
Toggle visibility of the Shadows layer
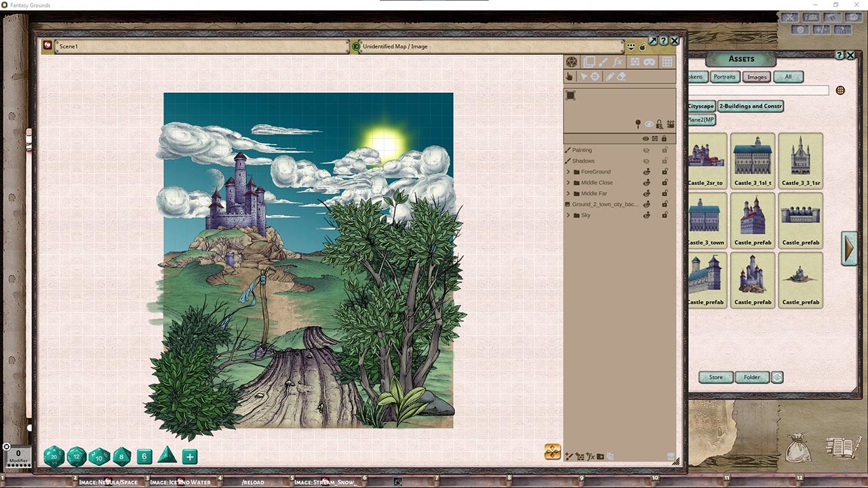tap(646, 161)
